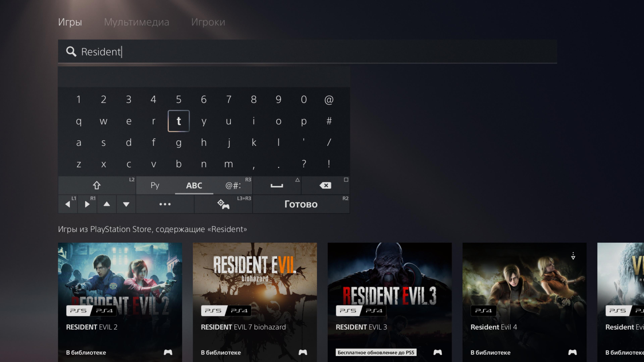Tap the highlighted t key
This screenshot has height=362, width=644.
(x=178, y=121)
